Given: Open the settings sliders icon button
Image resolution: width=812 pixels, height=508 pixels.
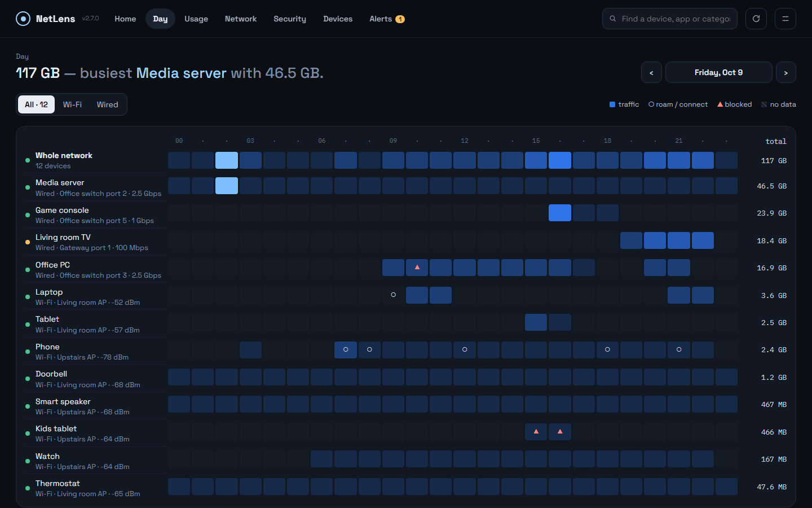Looking at the screenshot, I should click(x=785, y=19).
